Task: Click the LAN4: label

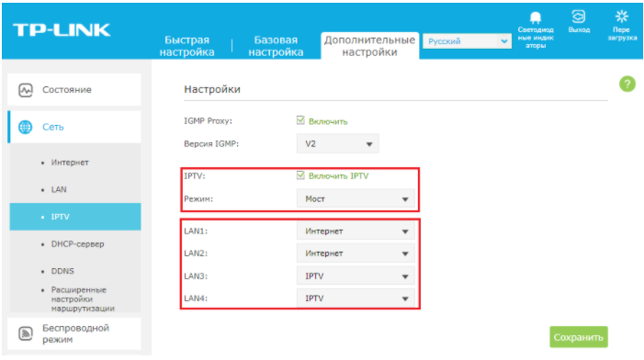Action: tap(196, 298)
